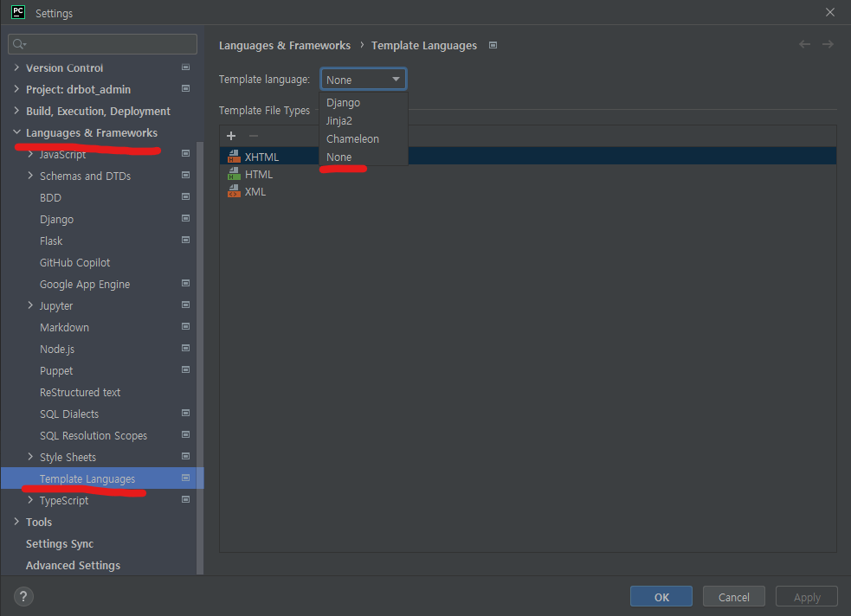Viewport: 851px width, 616px height.
Task: Click project-level icon next to Style Sheets
Action: [185, 457]
